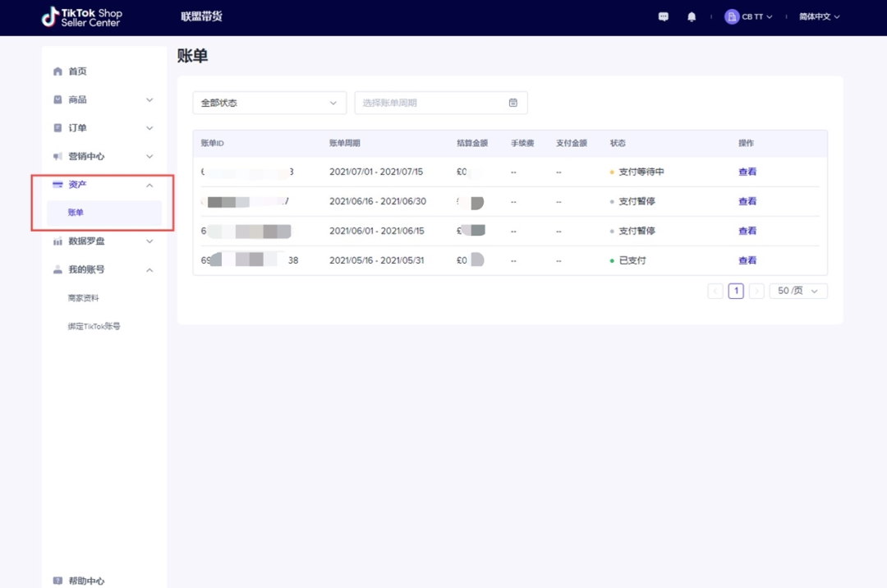Collapse the 我的账号 menu chevron
The image size is (887, 588).
tap(149, 270)
